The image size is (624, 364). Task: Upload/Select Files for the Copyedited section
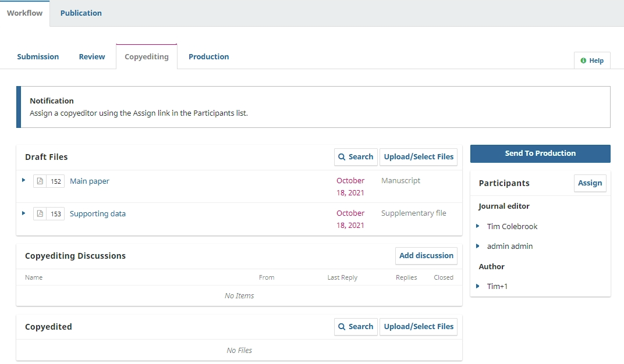419,327
